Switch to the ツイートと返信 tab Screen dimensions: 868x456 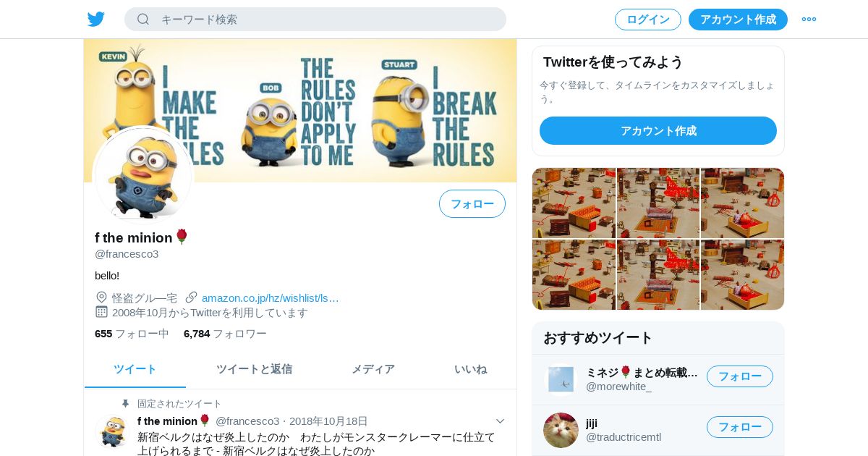point(254,369)
